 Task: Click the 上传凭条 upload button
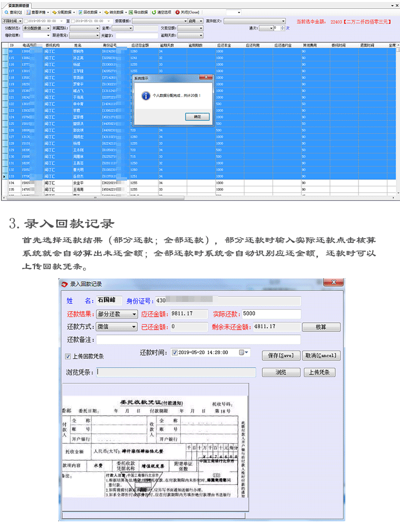tap(319, 372)
